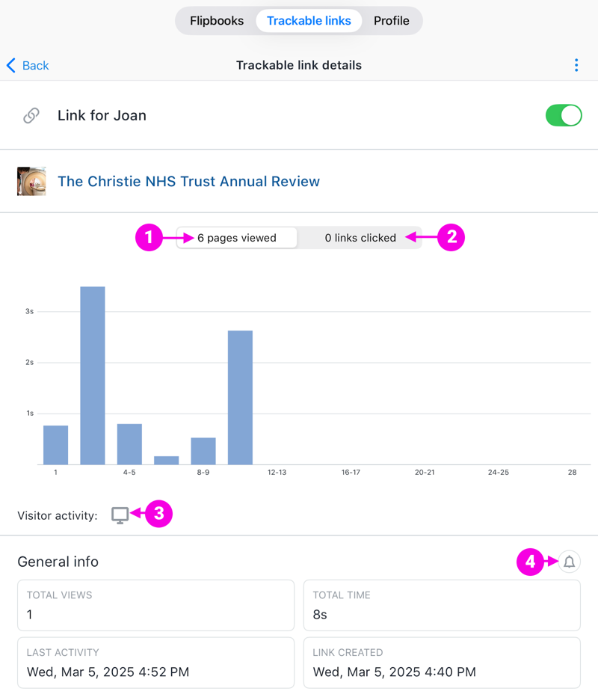Click the bar above pages 4-5
This screenshot has width=598, height=700.
pos(129,444)
